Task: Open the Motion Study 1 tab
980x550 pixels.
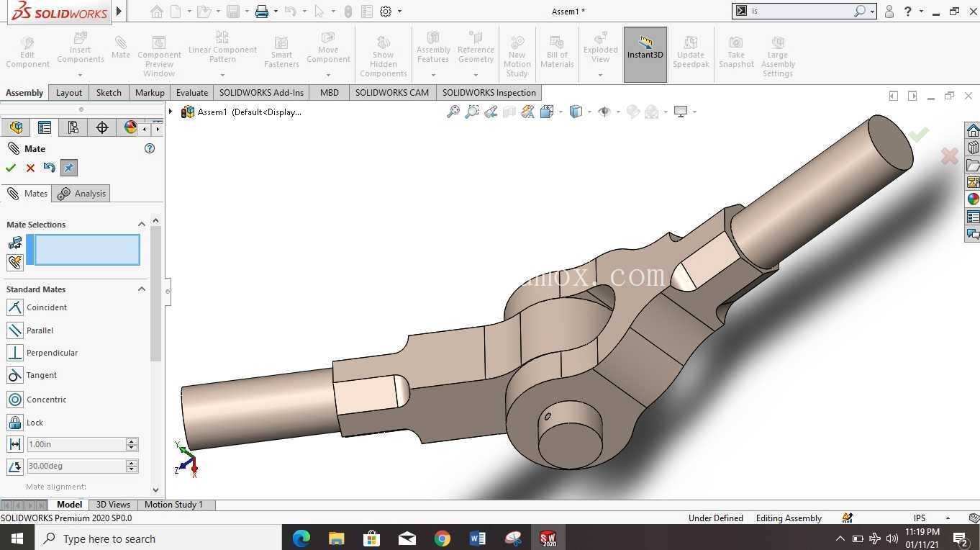Action: (x=173, y=505)
